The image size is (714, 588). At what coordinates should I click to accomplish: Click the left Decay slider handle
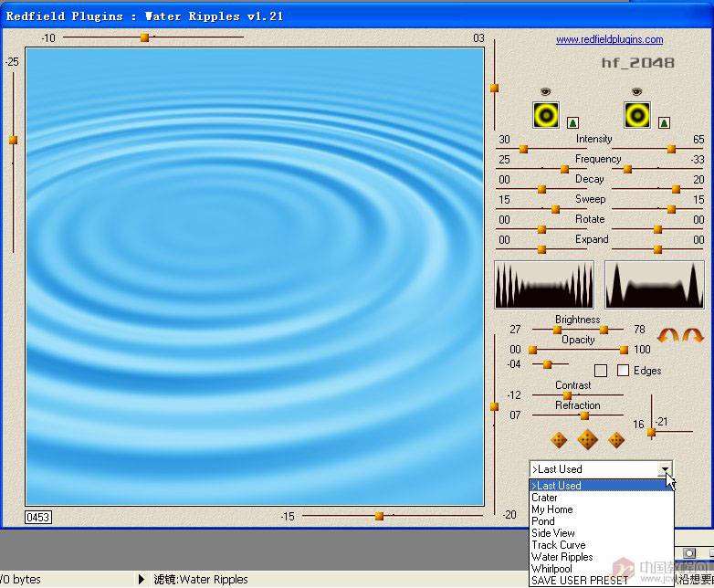tap(541, 189)
